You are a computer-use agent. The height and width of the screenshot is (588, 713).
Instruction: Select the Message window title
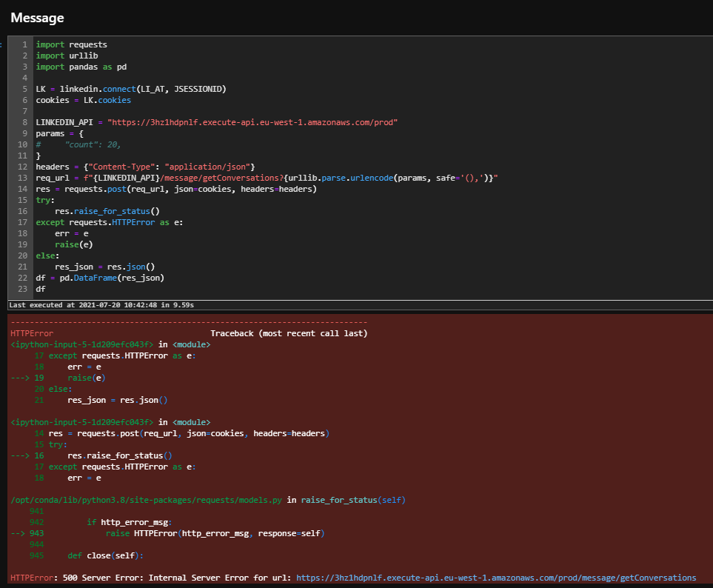(x=37, y=17)
